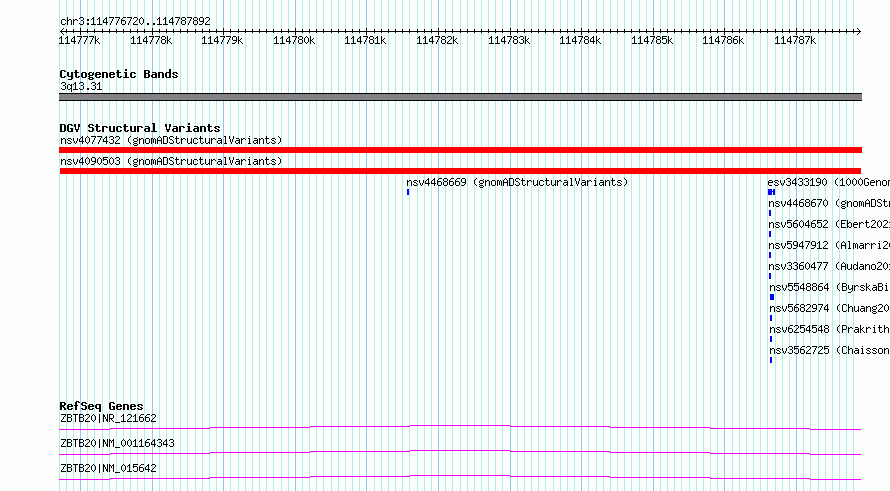Click the chr3:114776720..114787892 region label
Screen dimensions: 890x491
(135, 22)
